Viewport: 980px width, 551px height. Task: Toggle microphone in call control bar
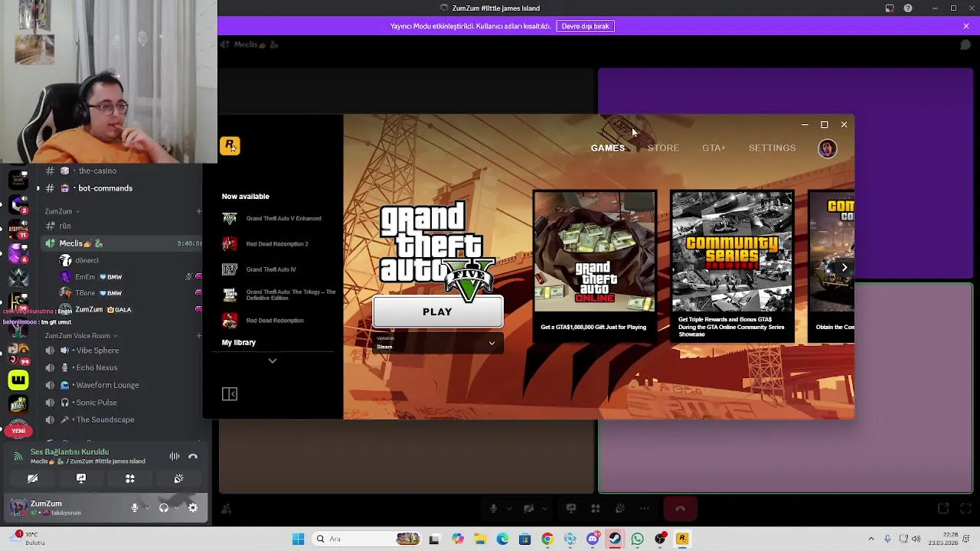coord(494,509)
